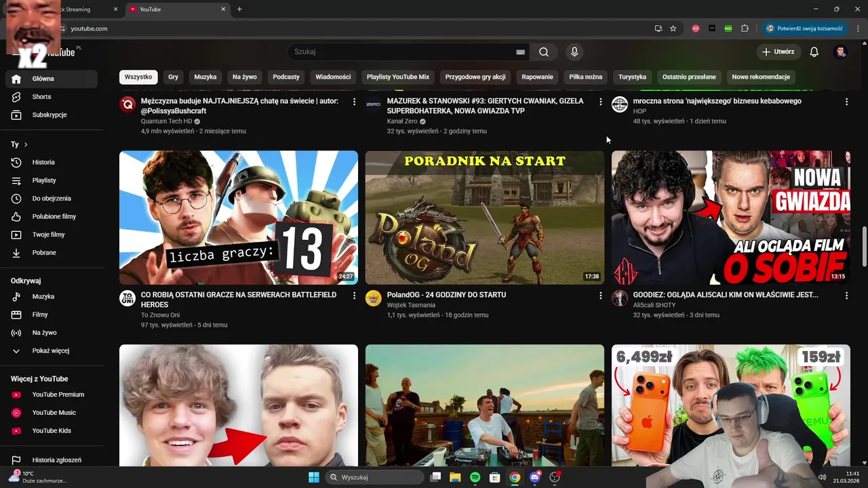The width and height of the screenshot is (868, 488).
Task: Open Spotify from the taskbar
Action: 475,477
